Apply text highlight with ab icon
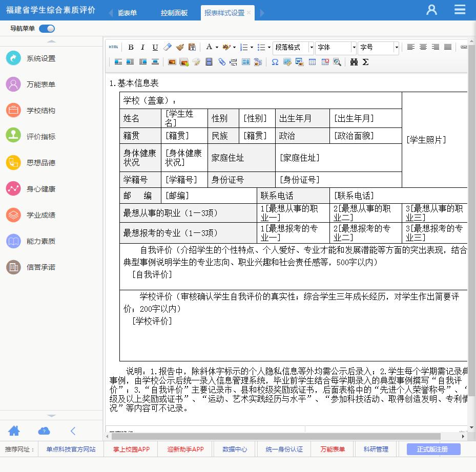 (226, 47)
